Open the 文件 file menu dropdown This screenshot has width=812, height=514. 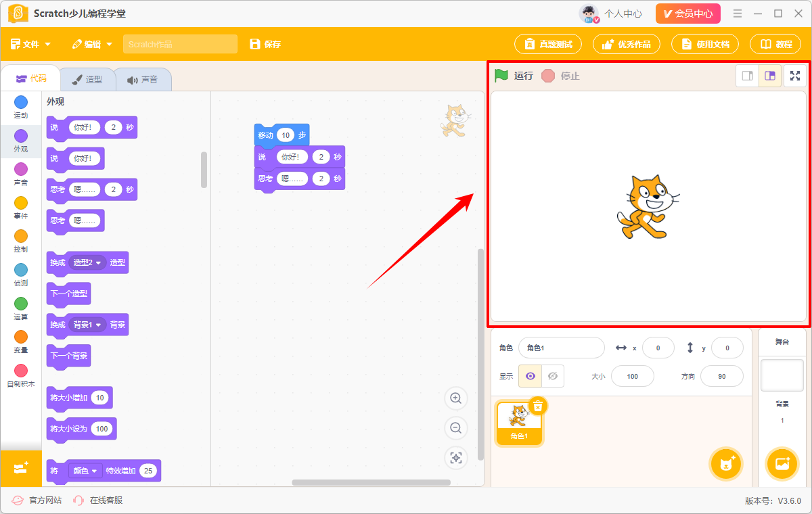30,44
